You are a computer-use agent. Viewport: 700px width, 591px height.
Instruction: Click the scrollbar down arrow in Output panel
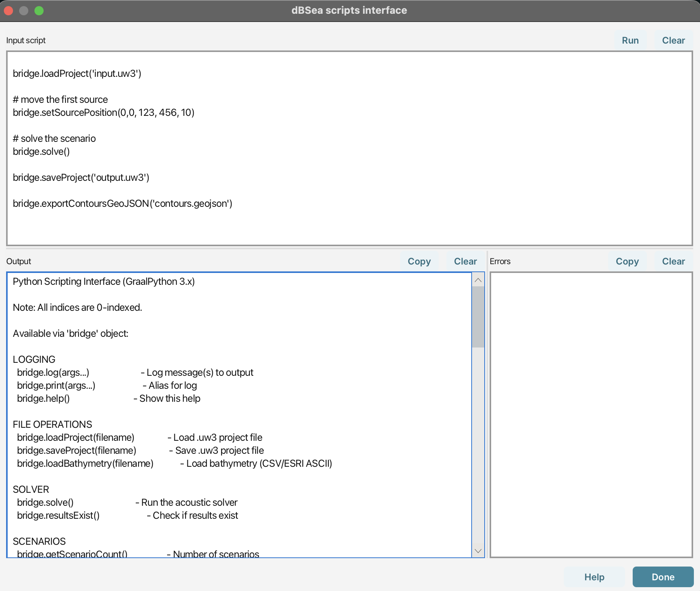pyautogui.click(x=478, y=551)
